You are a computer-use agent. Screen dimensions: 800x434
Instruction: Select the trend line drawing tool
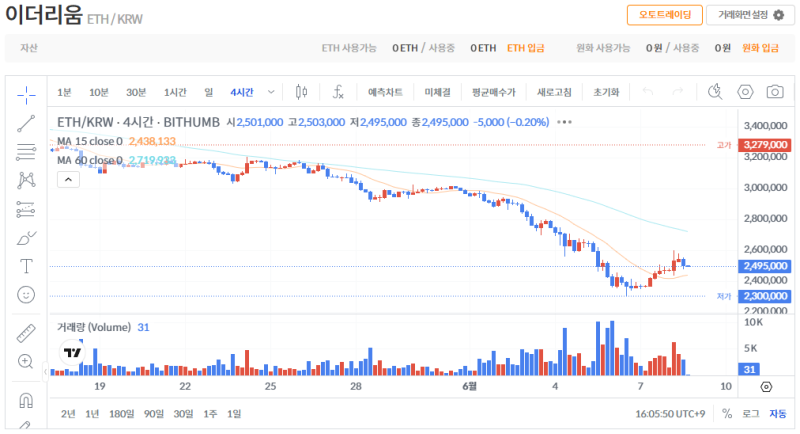[26, 123]
